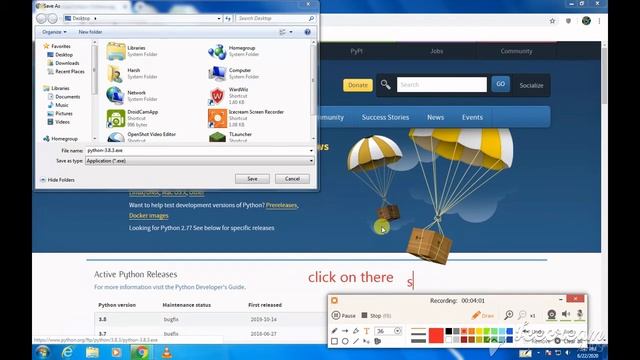
Task: Select the Network system folder icon
Action: click(x=116, y=96)
